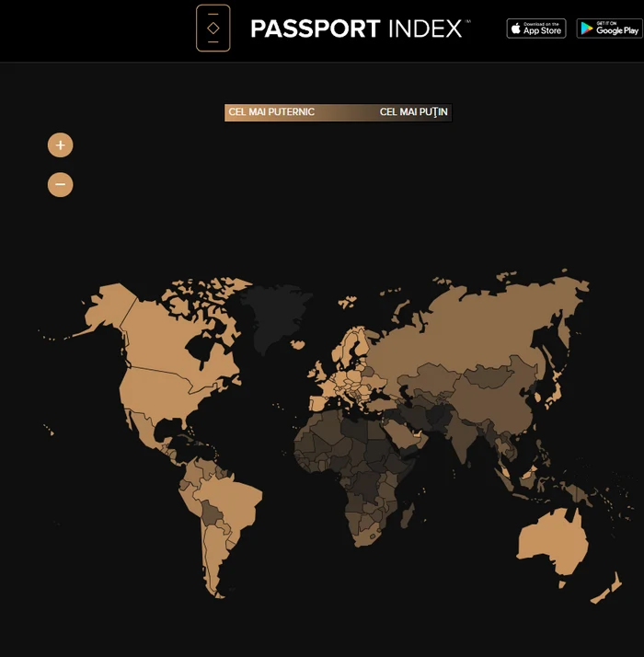
Task: Click the 'CEL MAI PUȚIN' legend label
Action: click(414, 112)
